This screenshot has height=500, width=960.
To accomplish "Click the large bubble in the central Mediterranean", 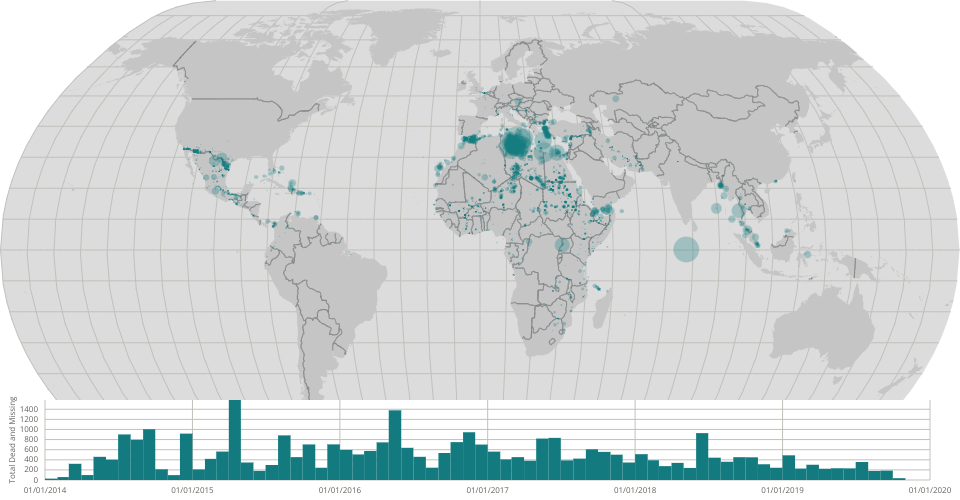I will [516, 144].
